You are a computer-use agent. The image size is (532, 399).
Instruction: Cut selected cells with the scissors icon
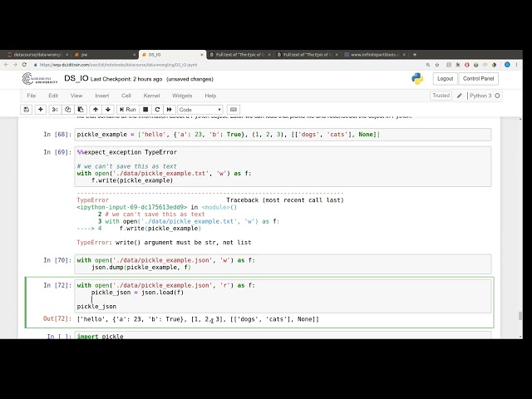coord(55,110)
